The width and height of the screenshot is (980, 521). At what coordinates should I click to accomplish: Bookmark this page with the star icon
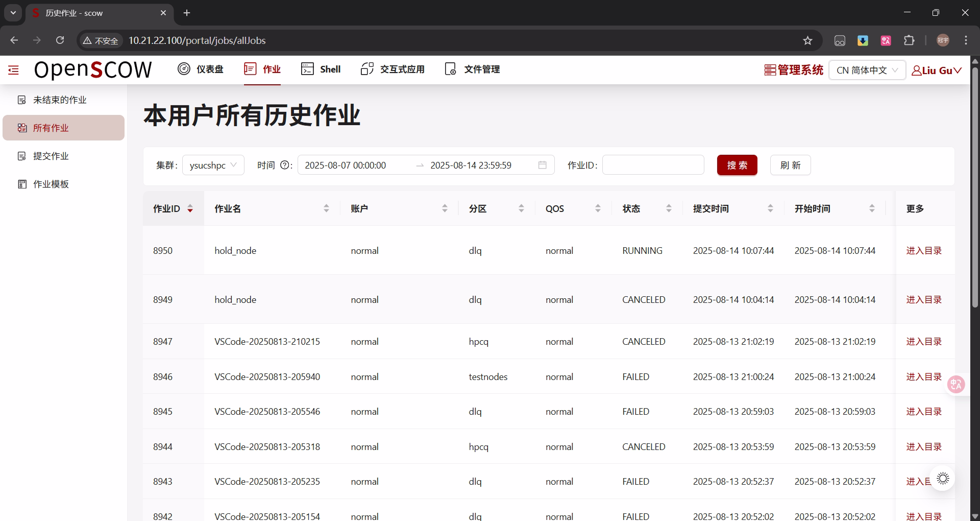click(x=807, y=40)
